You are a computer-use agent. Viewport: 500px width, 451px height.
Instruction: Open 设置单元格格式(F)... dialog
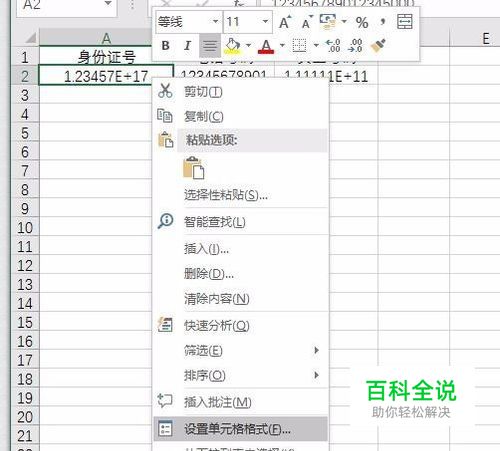(x=241, y=429)
